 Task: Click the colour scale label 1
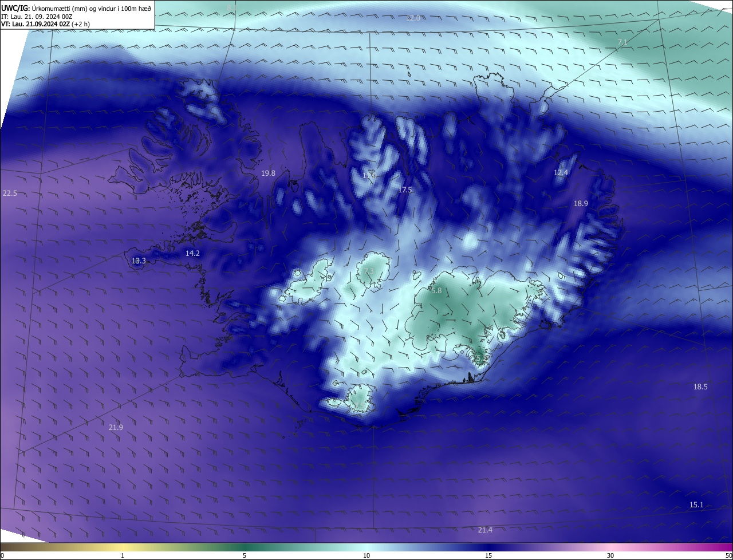tap(123, 555)
